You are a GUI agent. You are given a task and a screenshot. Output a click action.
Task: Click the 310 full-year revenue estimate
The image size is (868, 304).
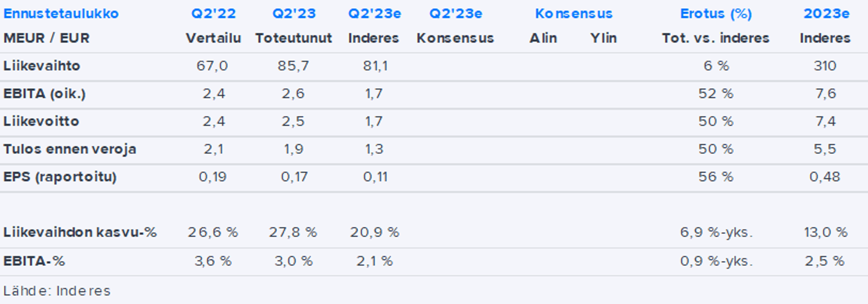click(x=825, y=66)
